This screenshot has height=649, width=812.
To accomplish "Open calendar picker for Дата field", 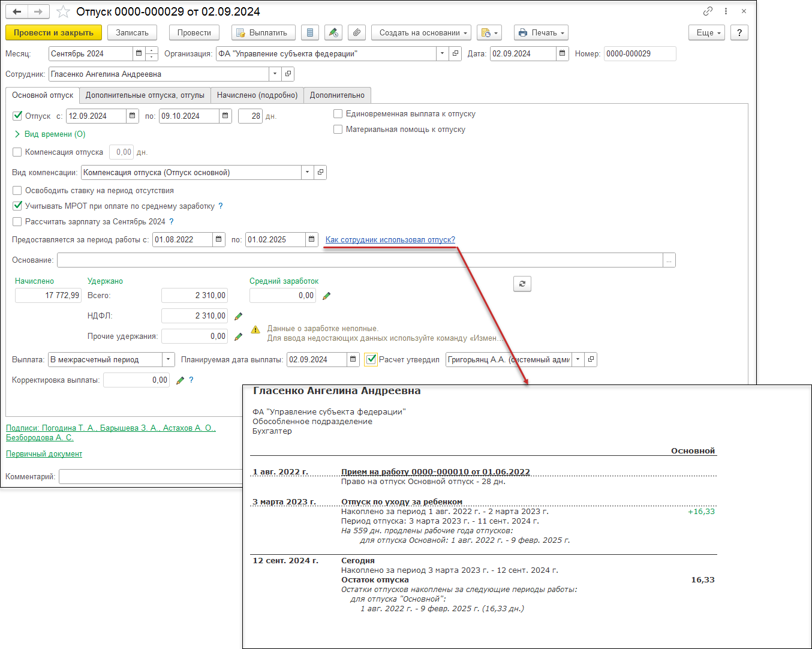I will click(x=562, y=53).
